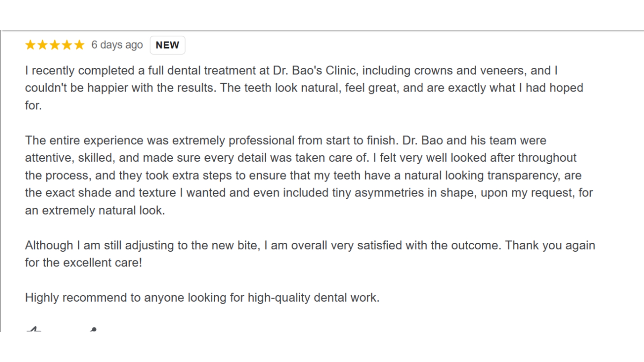Click the "Thank you again" text
Screen dimensions: 644x362
pyautogui.click(x=550, y=245)
